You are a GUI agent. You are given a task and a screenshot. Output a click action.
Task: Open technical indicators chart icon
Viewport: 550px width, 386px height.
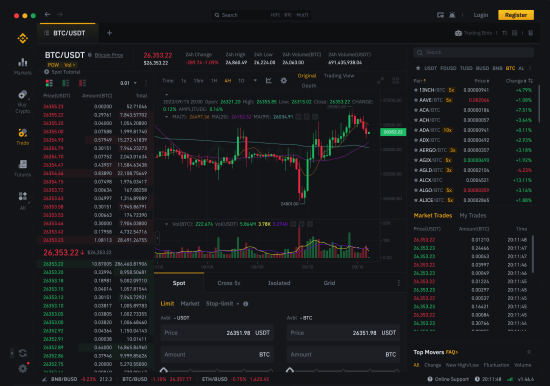click(x=269, y=80)
